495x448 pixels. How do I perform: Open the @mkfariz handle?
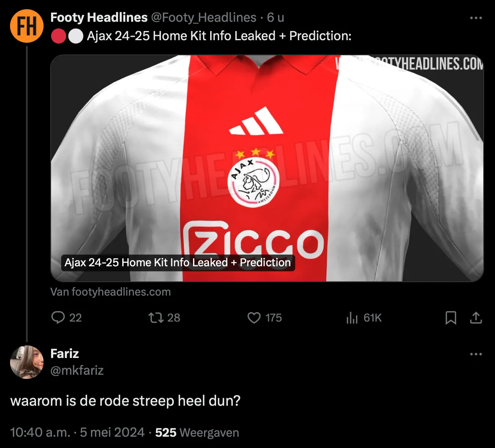pyautogui.click(x=77, y=370)
